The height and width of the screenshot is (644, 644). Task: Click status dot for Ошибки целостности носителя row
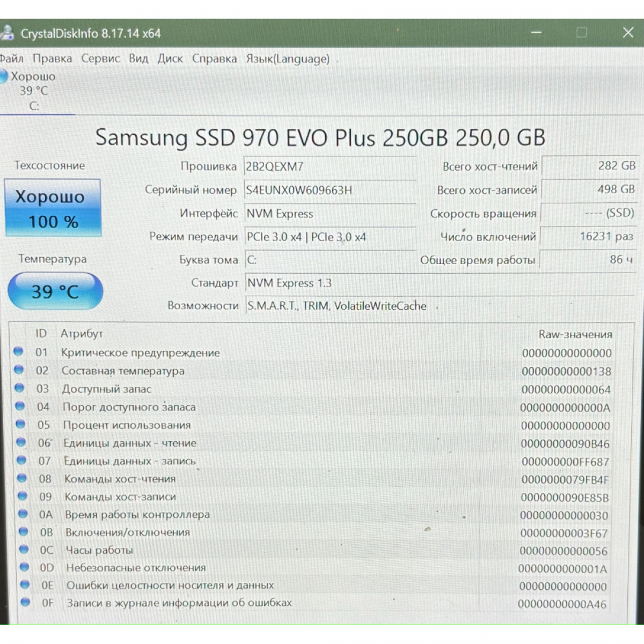coord(25,584)
